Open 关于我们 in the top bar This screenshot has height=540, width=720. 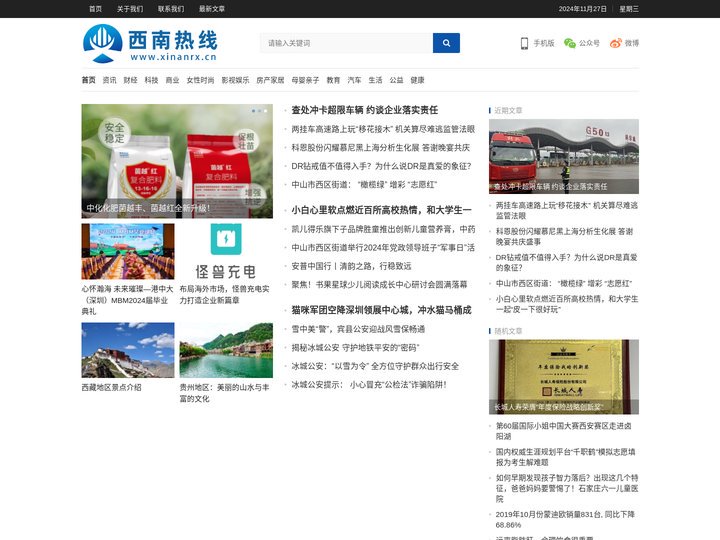[x=130, y=9]
